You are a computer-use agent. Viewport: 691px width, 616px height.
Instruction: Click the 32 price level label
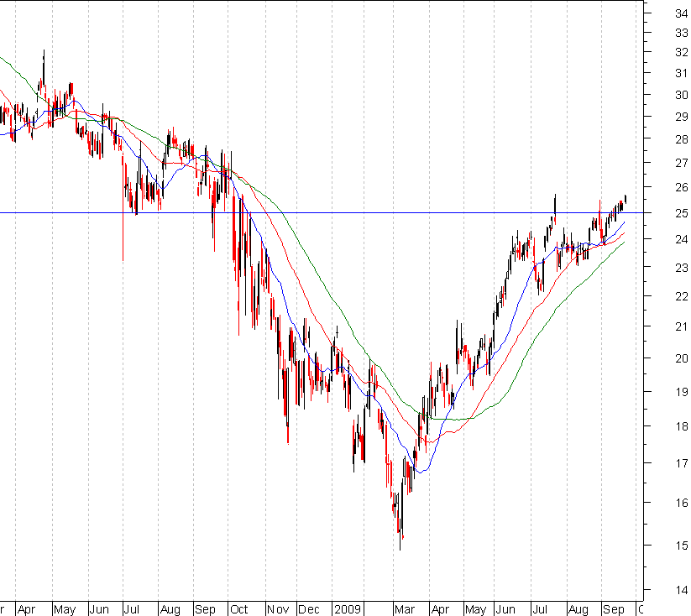(681, 52)
